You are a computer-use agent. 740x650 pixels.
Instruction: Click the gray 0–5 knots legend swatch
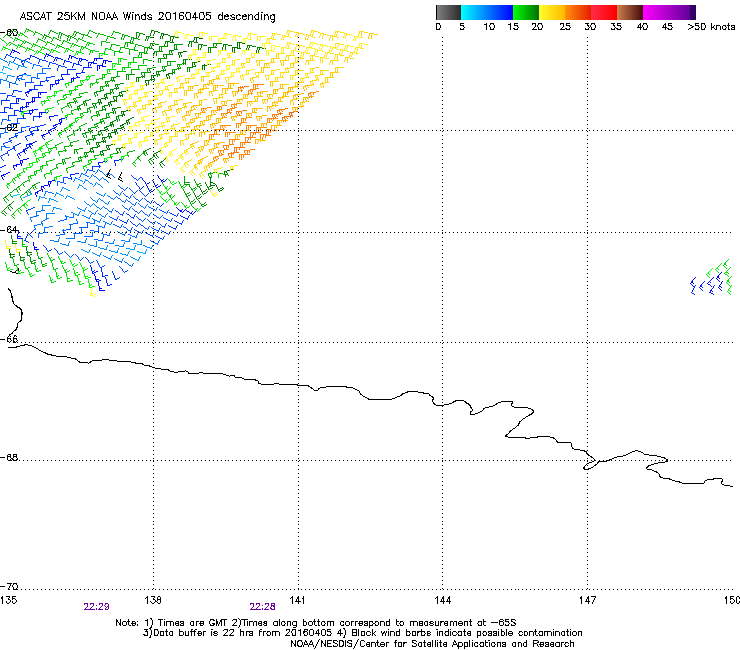pos(448,12)
